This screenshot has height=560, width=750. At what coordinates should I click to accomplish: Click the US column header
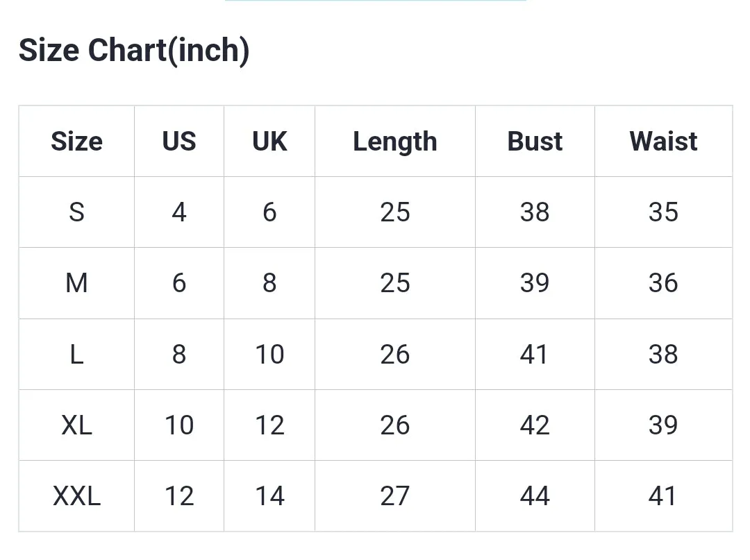tap(179, 142)
